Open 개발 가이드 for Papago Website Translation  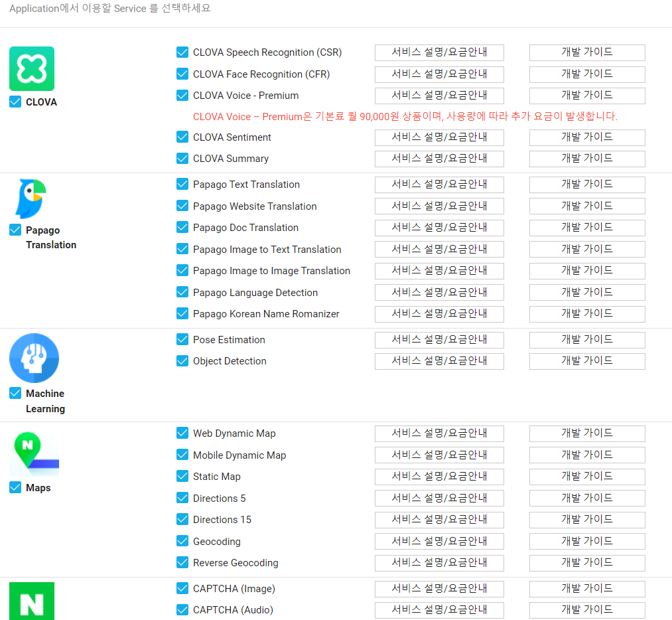pyautogui.click(x=587, y=206)
